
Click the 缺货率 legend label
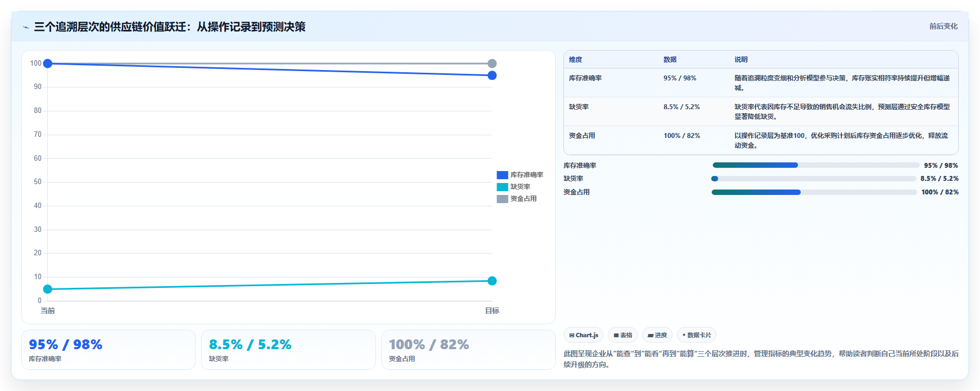tap(520, 187)
